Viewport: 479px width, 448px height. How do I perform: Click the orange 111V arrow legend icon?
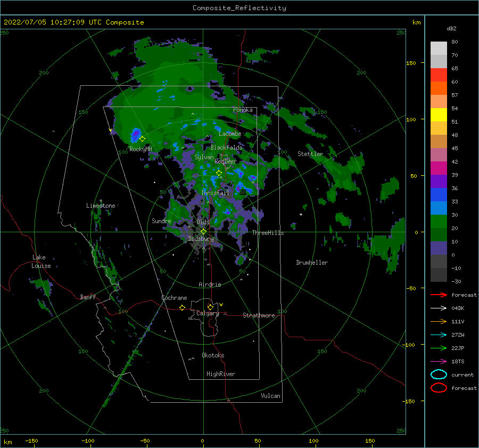click(439, 321)
